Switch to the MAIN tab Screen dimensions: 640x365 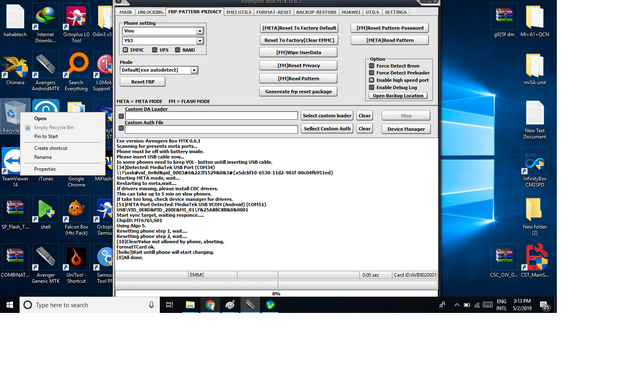[x=126, y=12]
